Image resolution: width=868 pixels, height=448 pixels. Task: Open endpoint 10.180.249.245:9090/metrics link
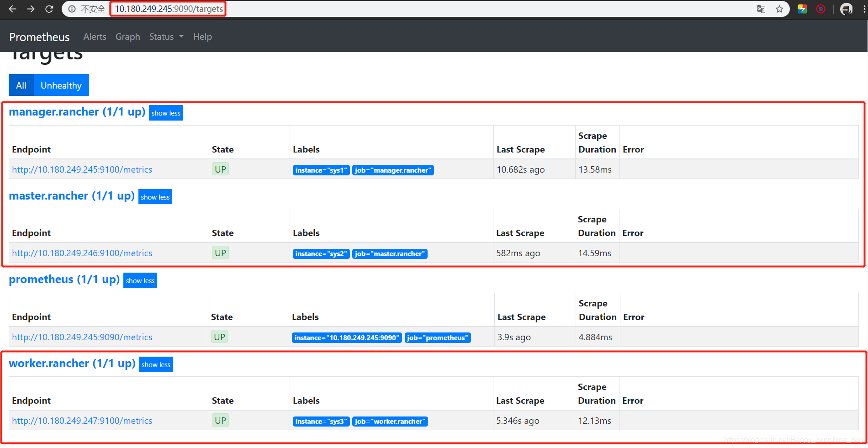[x=82, y=337]
